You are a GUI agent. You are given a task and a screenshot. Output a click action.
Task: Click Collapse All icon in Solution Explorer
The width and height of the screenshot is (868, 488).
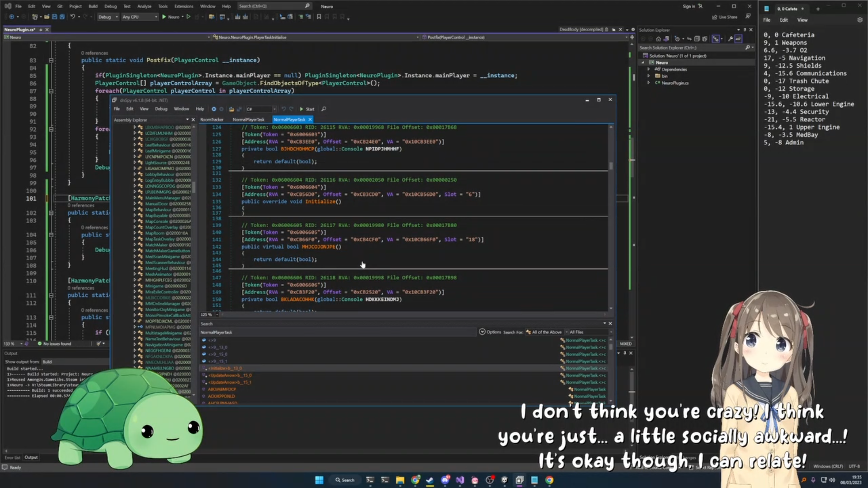point(697,39)
